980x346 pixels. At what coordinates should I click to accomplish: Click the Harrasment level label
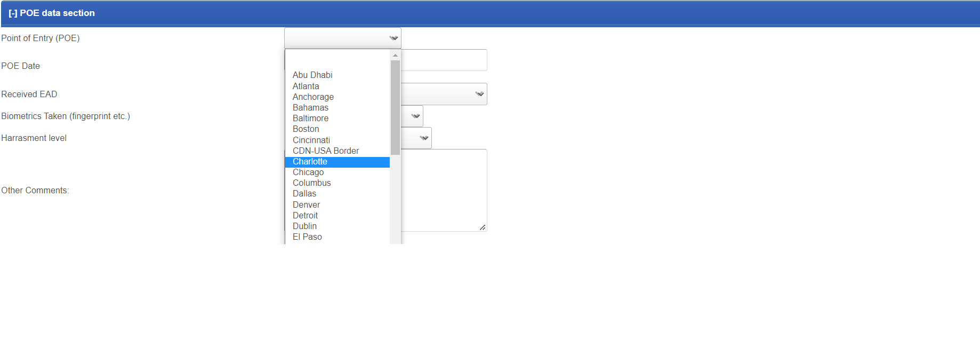(34, 138)
